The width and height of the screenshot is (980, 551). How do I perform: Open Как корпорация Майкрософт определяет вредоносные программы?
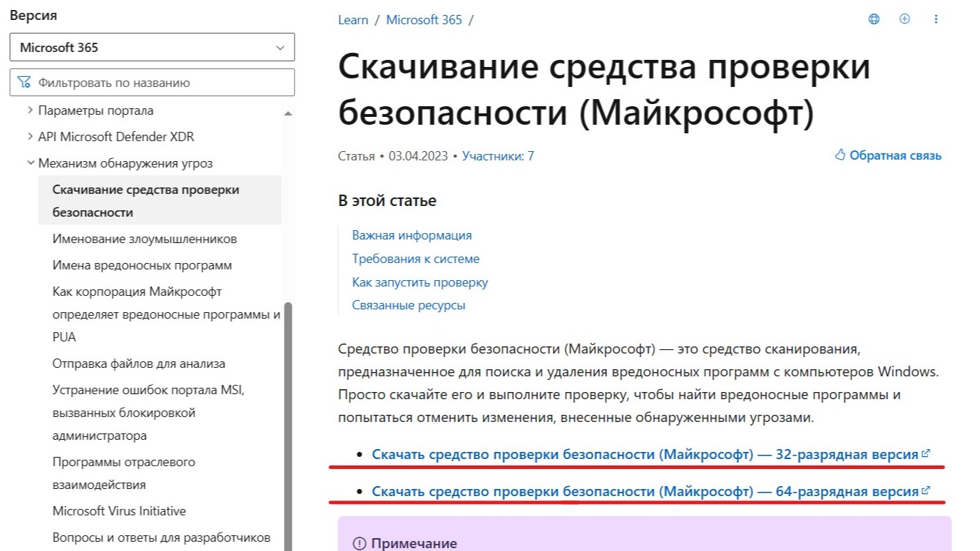point(166,314)
